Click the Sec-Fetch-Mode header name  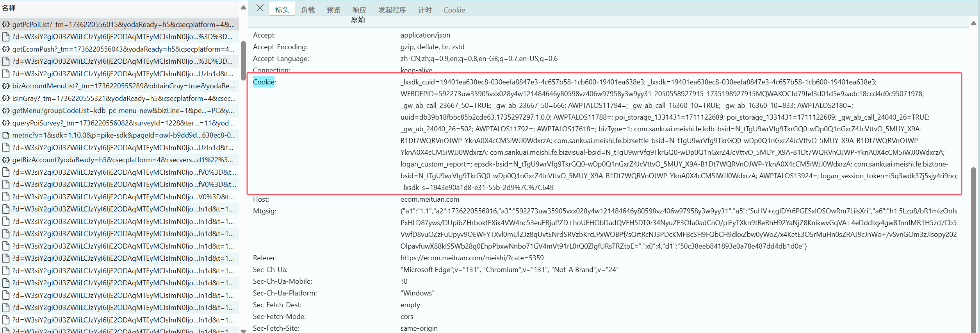click(x=279, y=317)
